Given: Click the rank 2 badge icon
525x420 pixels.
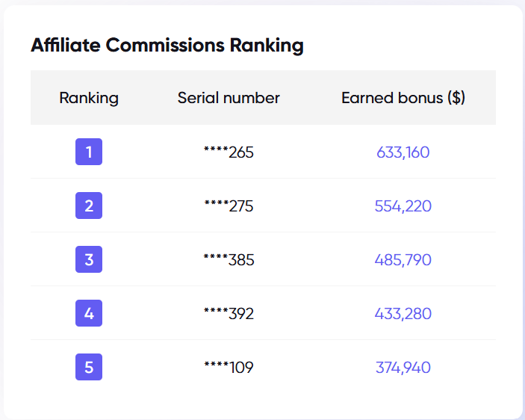Looking at the screenshot, I should pos(89,206).
